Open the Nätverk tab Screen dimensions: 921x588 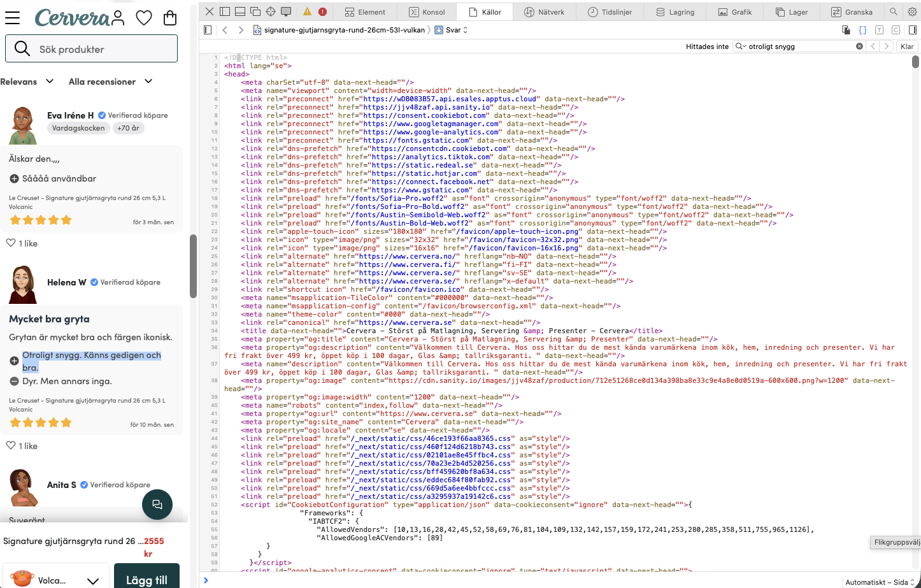click(544, 11)
